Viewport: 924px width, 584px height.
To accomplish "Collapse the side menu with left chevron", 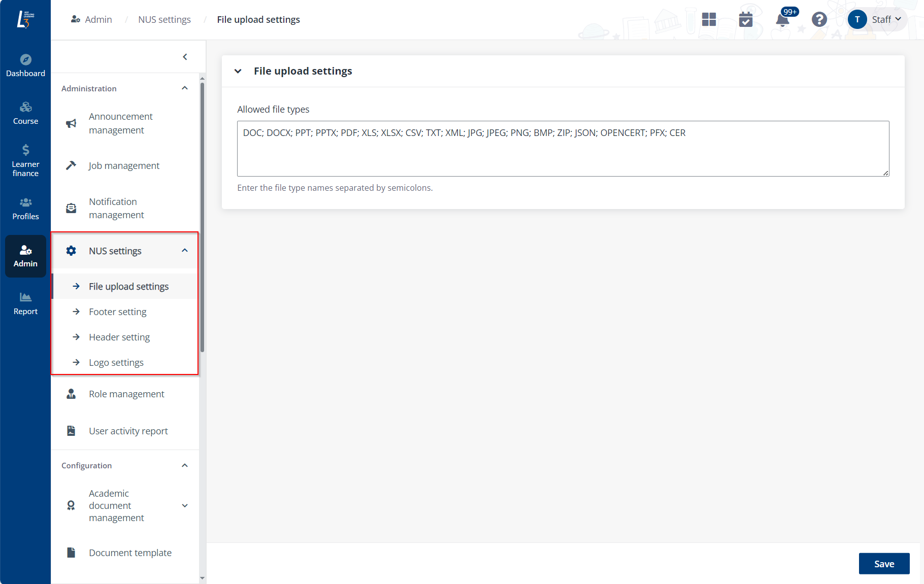I will (185, 57).
